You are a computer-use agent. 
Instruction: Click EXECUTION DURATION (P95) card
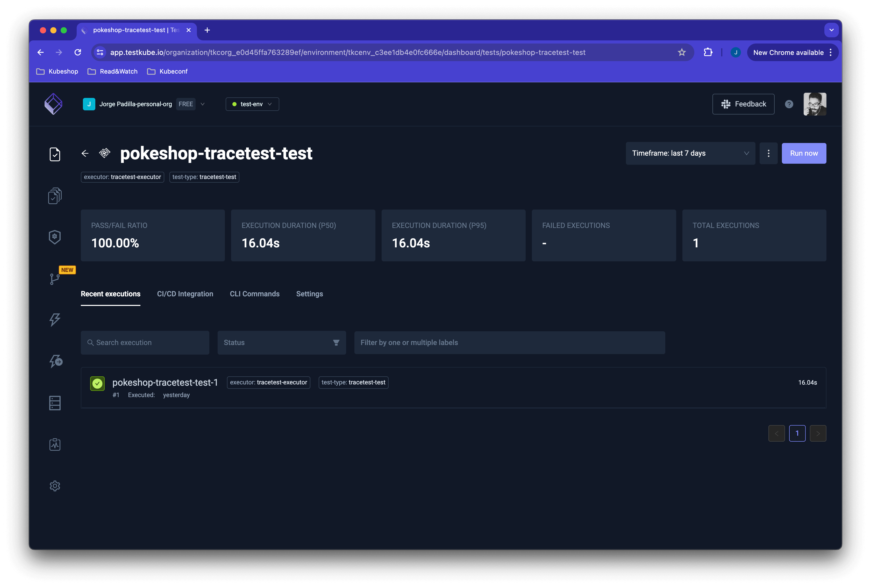pyautogui.click(x=453, y=235)
